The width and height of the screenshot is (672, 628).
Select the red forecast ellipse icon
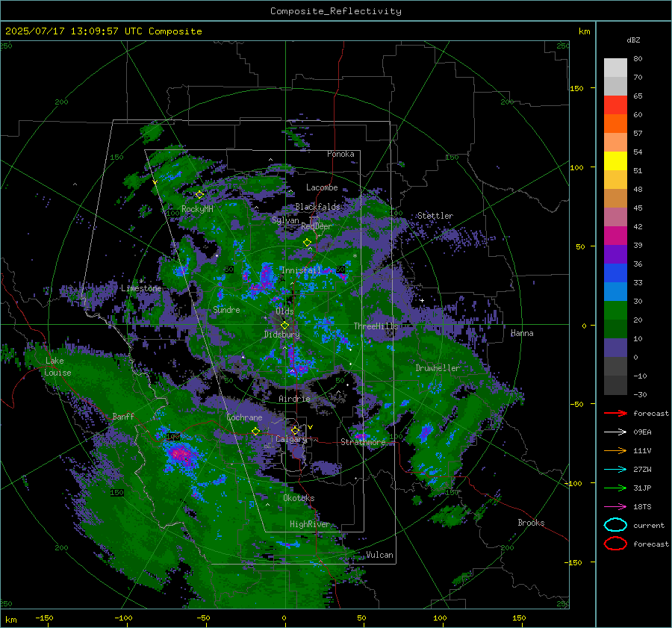(x=615, y=544)
